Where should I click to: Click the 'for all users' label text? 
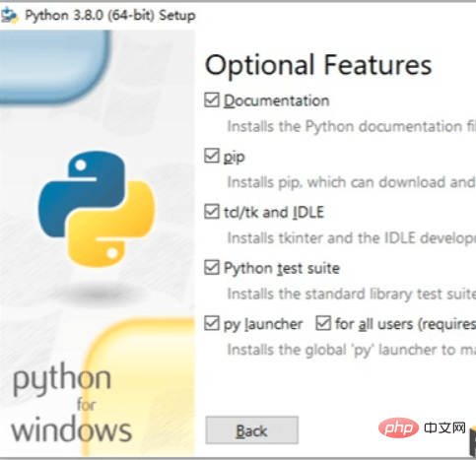click(374, 324)
